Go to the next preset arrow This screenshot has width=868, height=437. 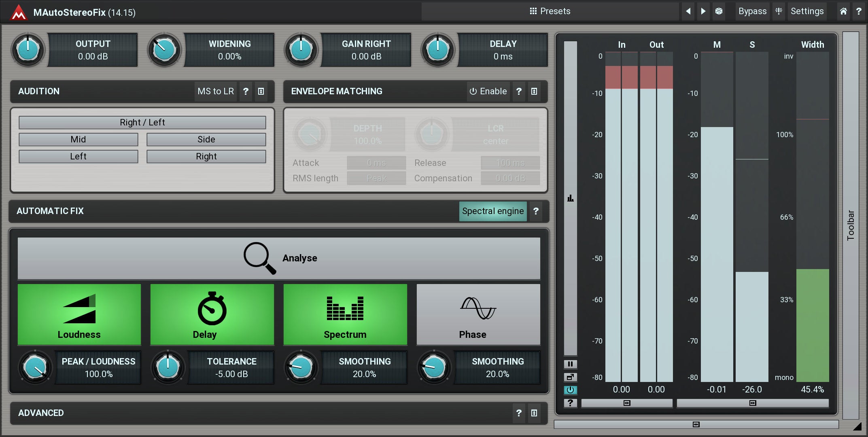click(x=703, y=11)
